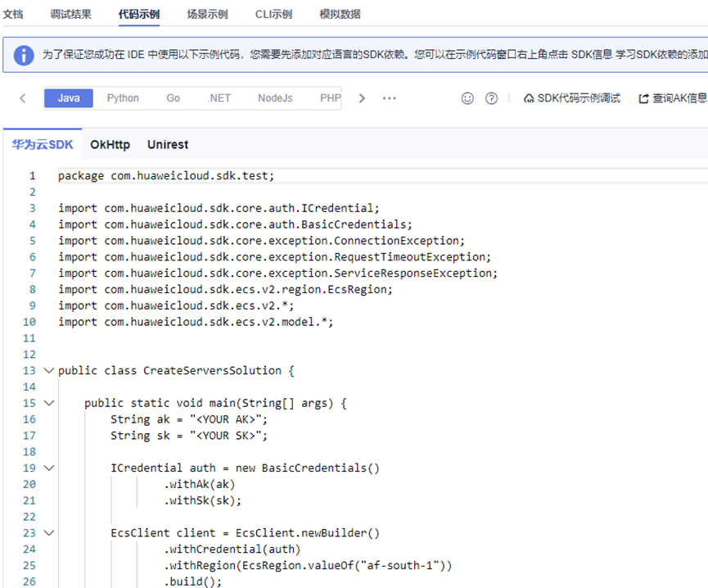Choose the PHP language option
This screenshot has width=708, height=588.
pos(330,98)
